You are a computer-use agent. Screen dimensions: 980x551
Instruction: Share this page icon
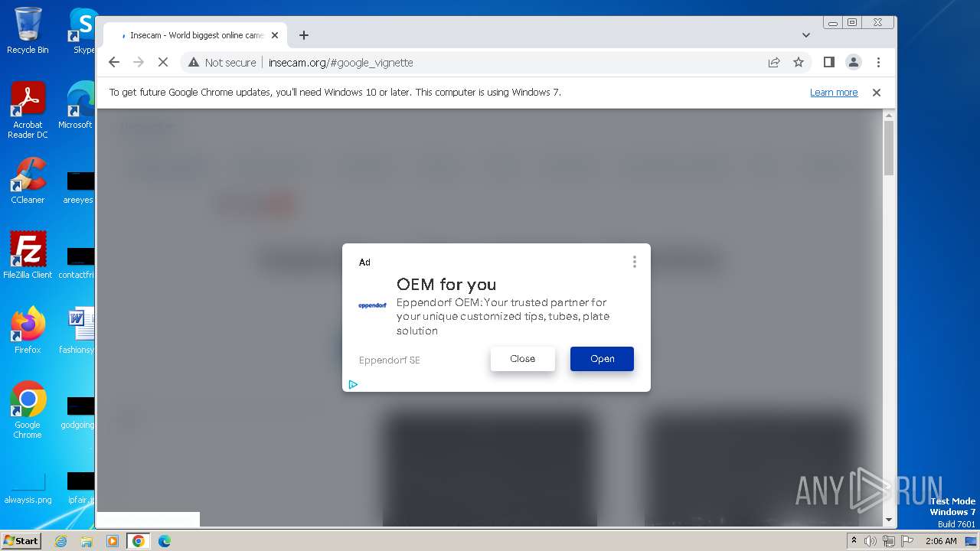coord(774,63)
